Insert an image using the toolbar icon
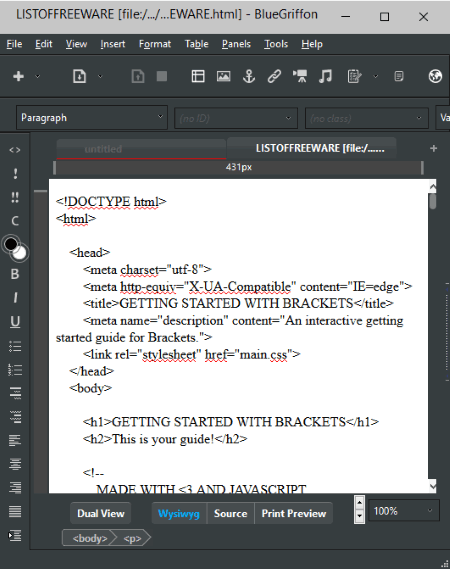Viewport: 450px width, 569px height. point(224,76)
